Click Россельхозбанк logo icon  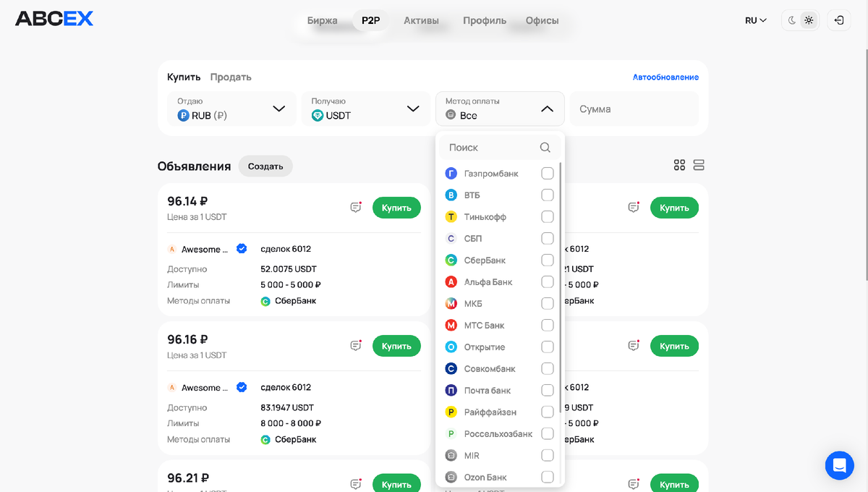coord(451,434)
